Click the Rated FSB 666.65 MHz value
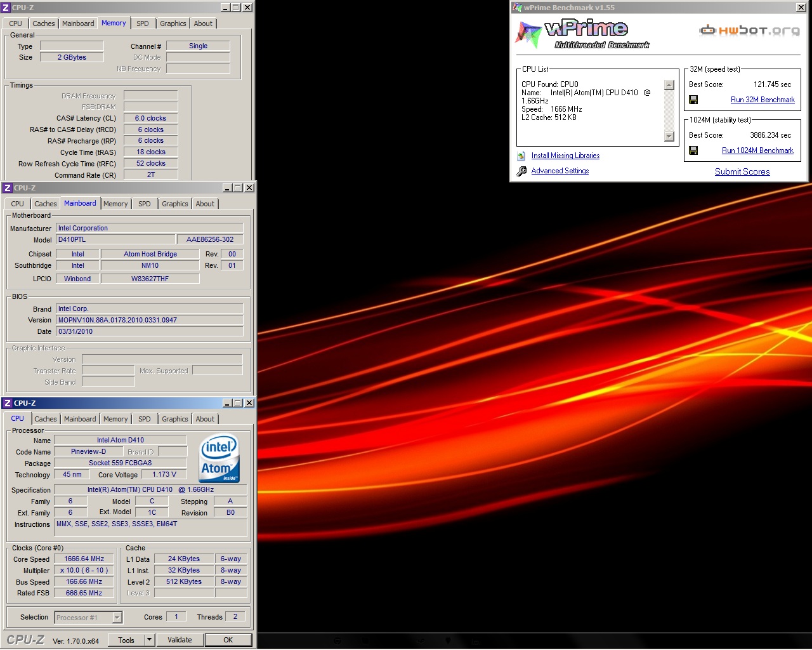Image resolution: width=812 pixels, height=650 pixels. (84, 593)
